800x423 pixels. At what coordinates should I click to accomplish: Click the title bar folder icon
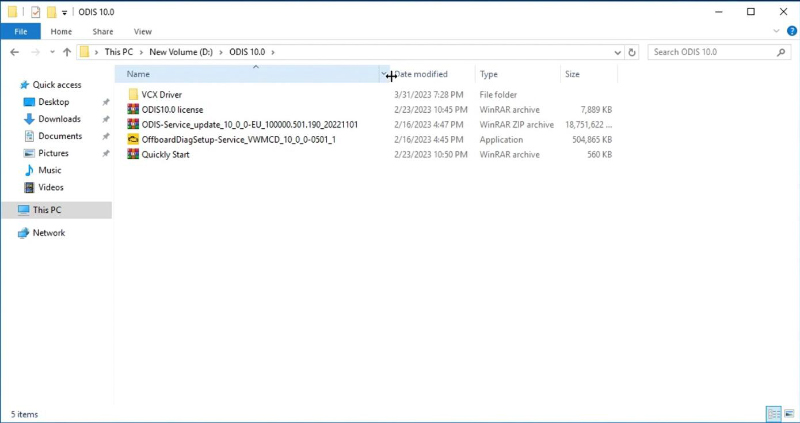tap(12, 12)
